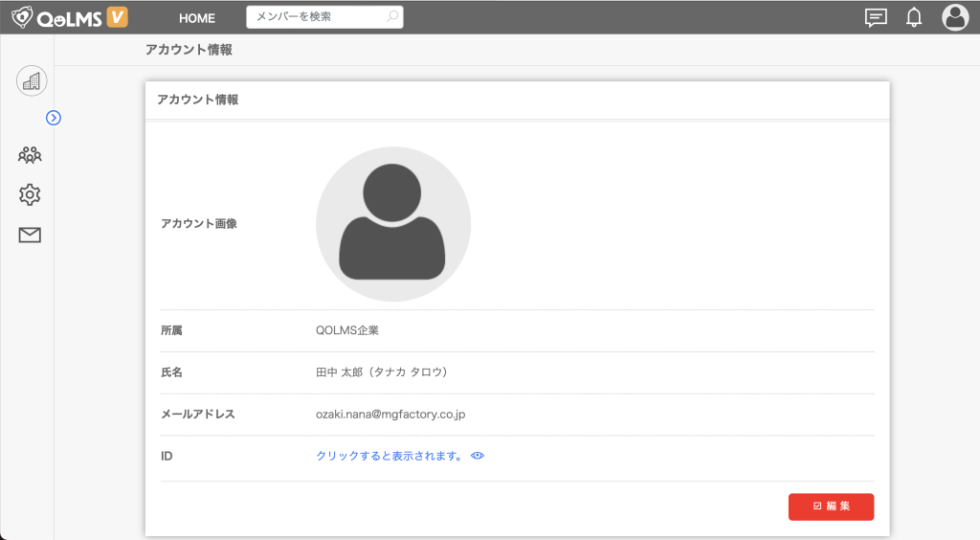This screenshot has width=980, height=540.
Task: Open the HOME menu item
Action: tap(197, 18)
